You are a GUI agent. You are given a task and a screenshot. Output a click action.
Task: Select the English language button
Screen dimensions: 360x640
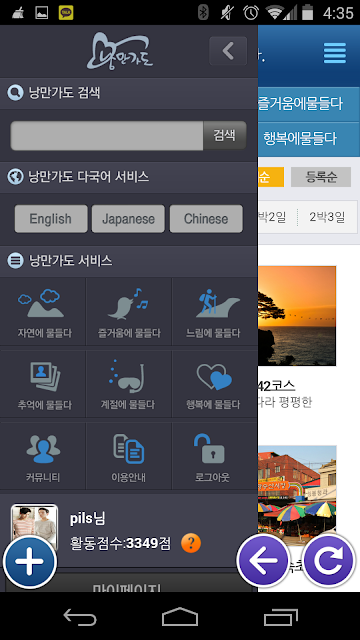pyautogui.click(x=51, y=219)
